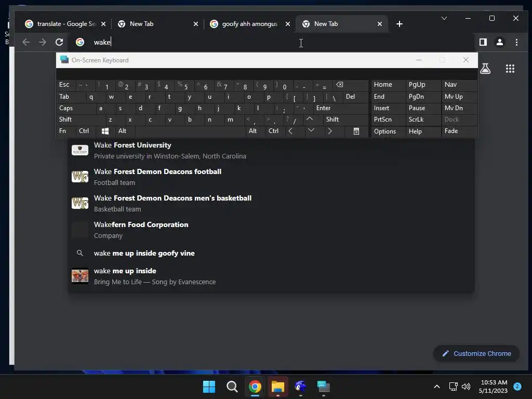Close the translate - Google Search tab

tap(103, 24)
